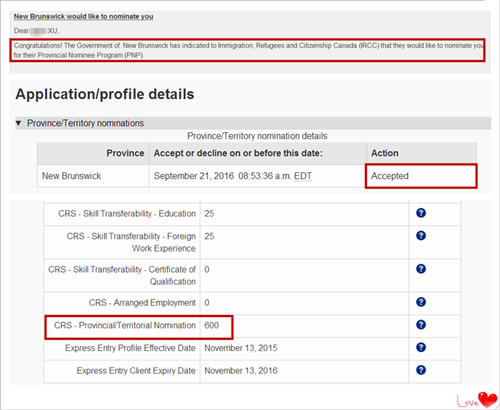Click the 'Province/Territory nominations' section title

point(85,123)
